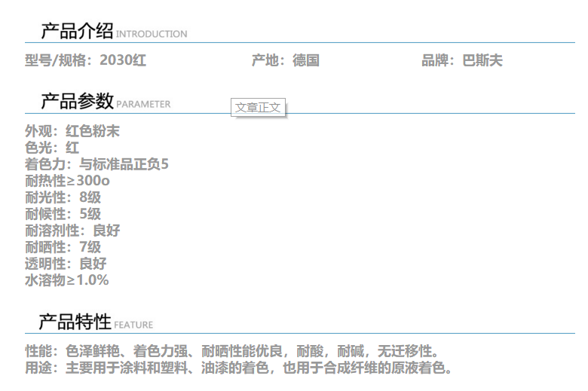Click the 耐候性：5级 line
588x391 pixels.
pos(63,214)
